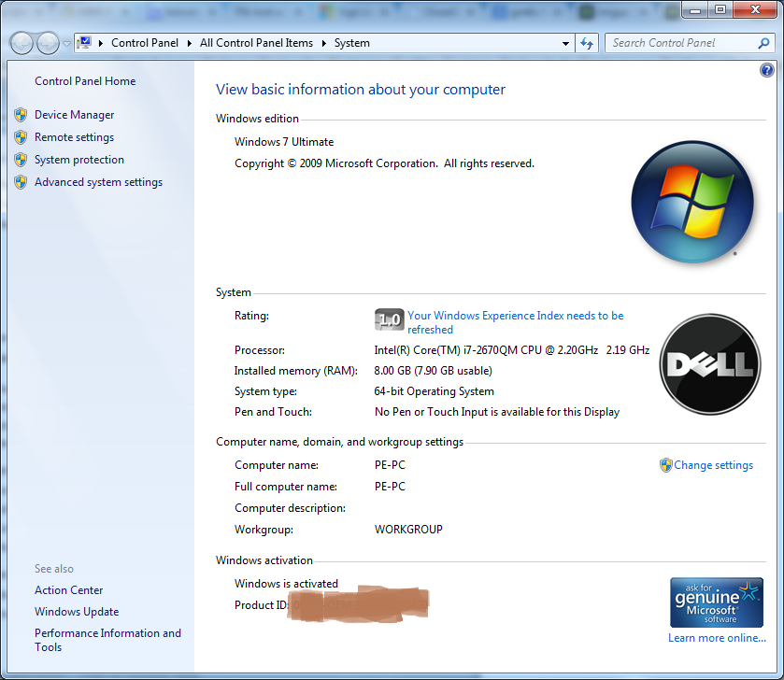Open the recent pages dropdown near Forward button

coord(66,44)
